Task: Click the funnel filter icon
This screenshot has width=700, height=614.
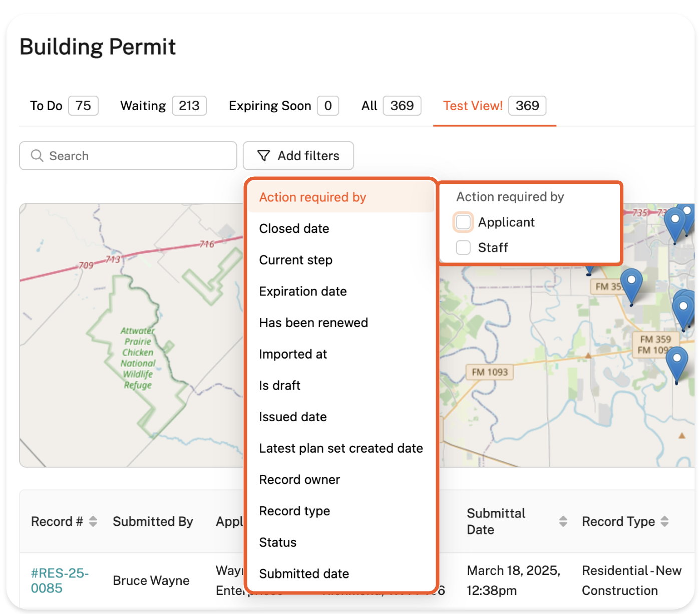Action: click(x=263, y=156)
